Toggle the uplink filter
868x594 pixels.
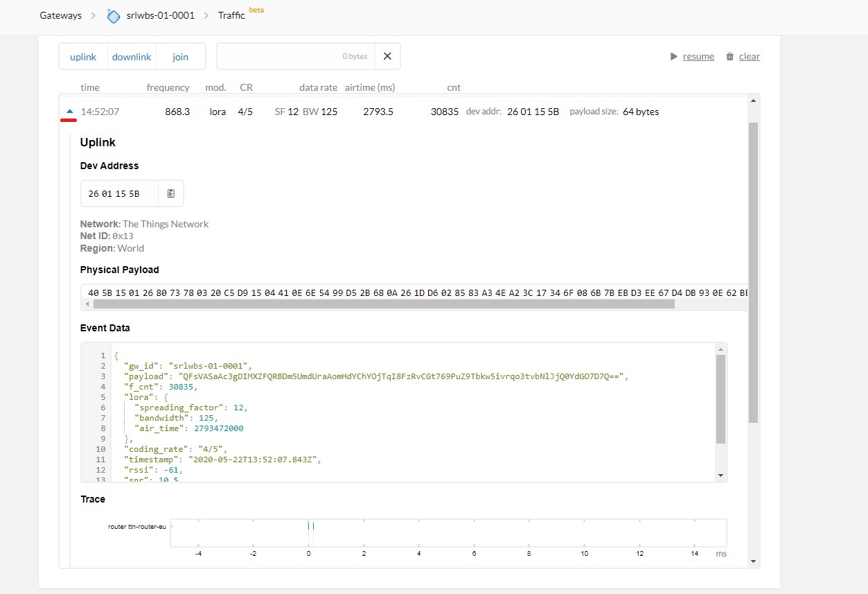pyautogui.click(x=83, y=57)
